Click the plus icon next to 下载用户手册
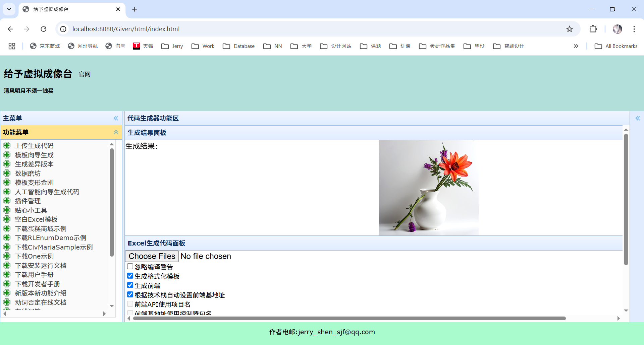Image resolution: width=644 pixels, height=345 pixels. [7, 274]
